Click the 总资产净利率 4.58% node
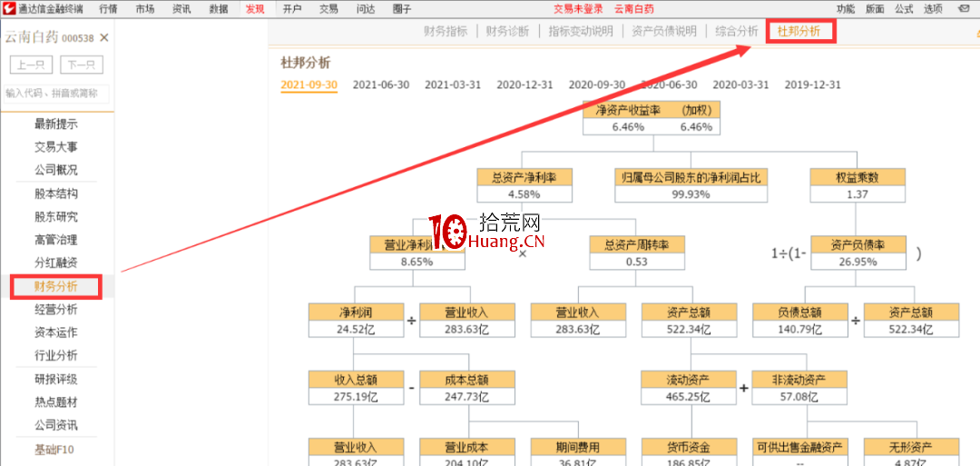980x466 pixels. point(524,185)
